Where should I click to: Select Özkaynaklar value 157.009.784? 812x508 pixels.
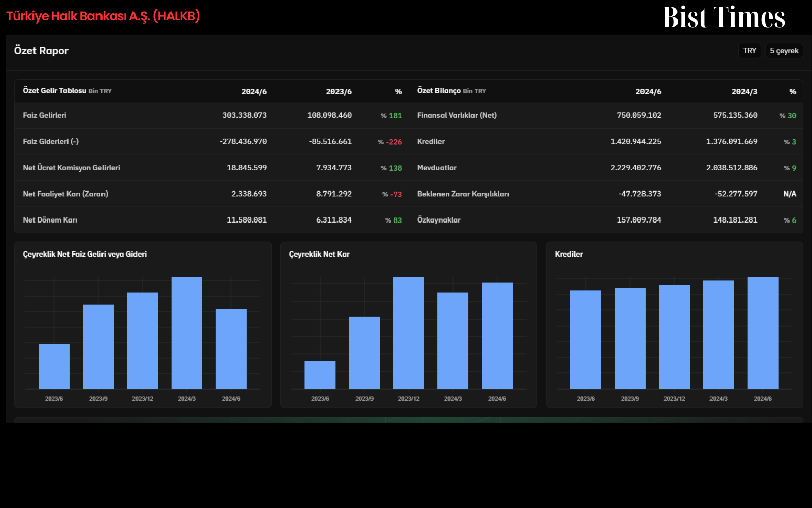click(639, 220)
